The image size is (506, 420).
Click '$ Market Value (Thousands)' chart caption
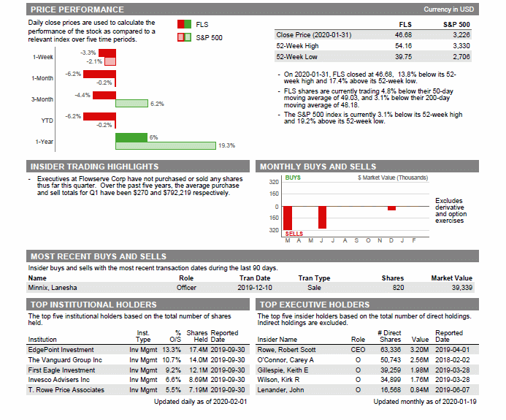[393, 177]
